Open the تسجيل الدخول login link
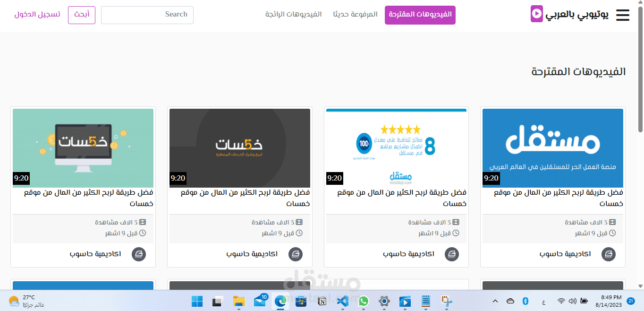Image resolution: width=644 pixels, height=311 pixels. coord(37,15)
